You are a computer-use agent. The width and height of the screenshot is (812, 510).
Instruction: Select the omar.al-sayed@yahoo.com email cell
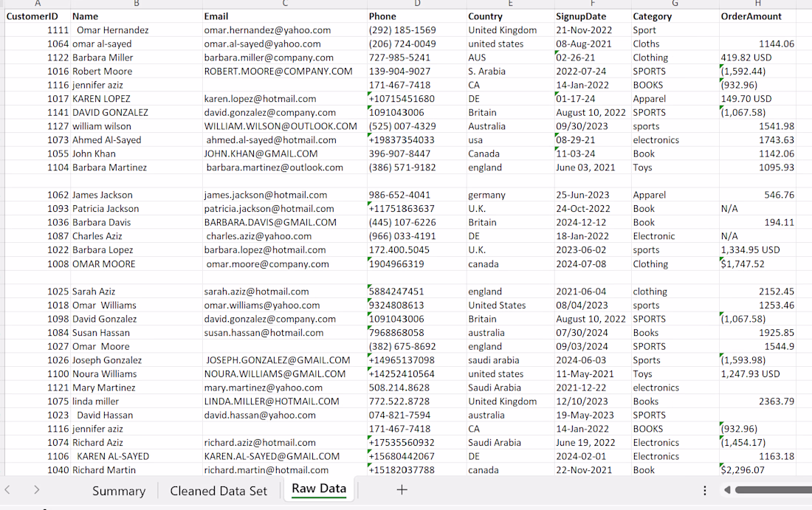coord(284,44)
